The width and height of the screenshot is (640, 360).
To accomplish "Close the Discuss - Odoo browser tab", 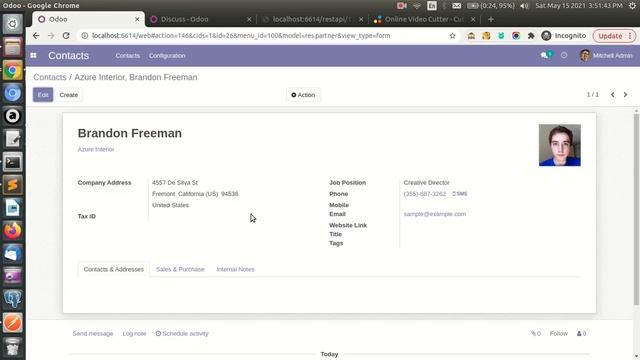I will (x=249, y=19).
